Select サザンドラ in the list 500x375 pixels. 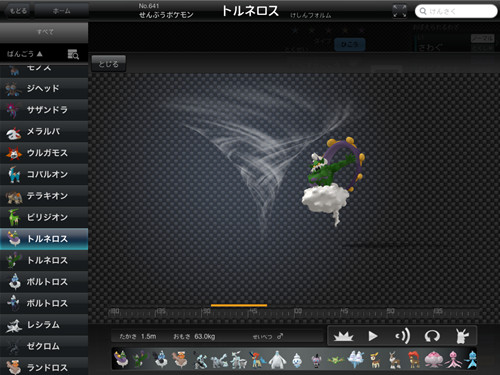[44, 110]
